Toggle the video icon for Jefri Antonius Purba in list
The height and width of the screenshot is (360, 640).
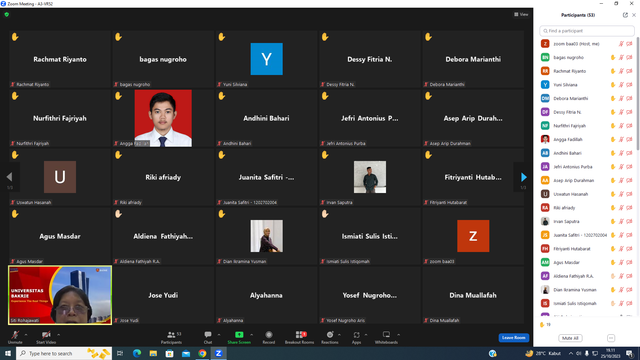[x=629, y=167]
